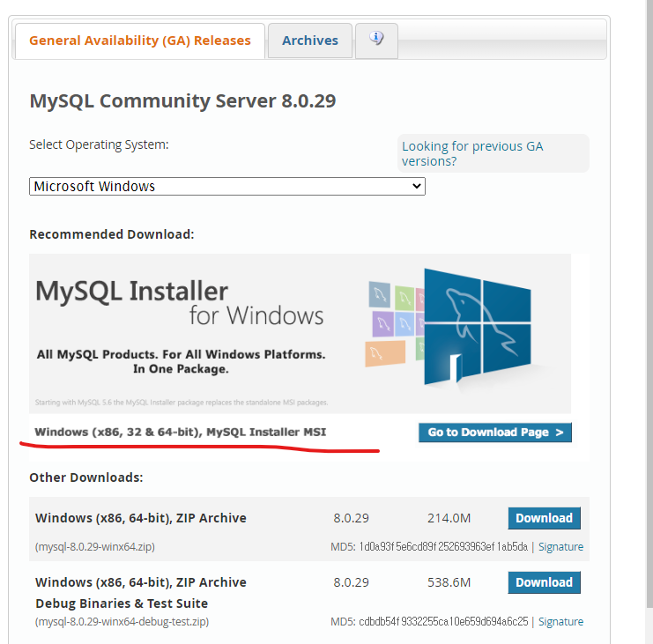This screenshot has height=644, width=653.
Task: Open the Signature link for the debug-test zip
Action: [x=560, y=621]
